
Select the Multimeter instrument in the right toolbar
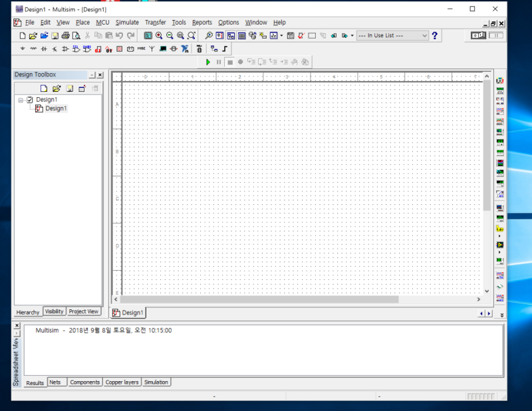tap(500, 80)
